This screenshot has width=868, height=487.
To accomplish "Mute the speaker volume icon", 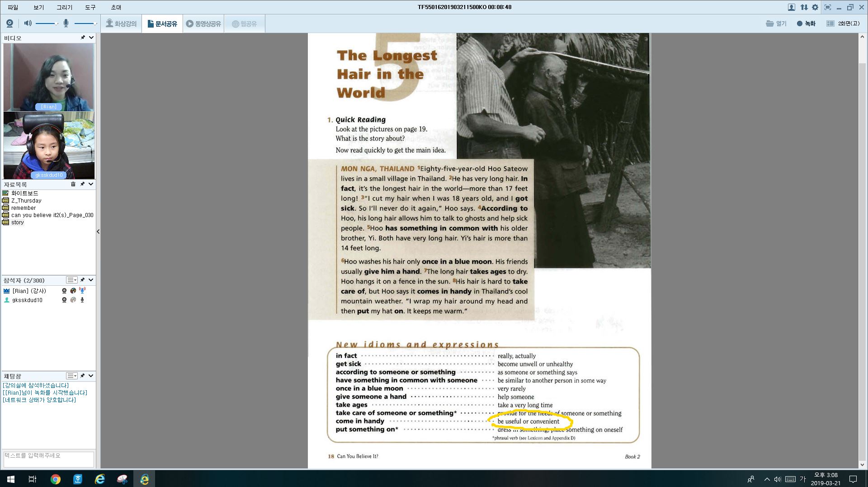I will click(28, 24).
